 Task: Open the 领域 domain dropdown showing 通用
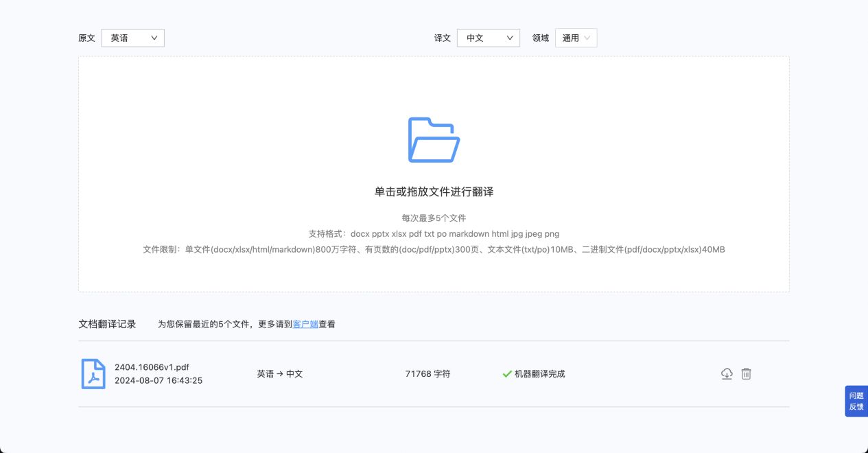tap(576, 38)
